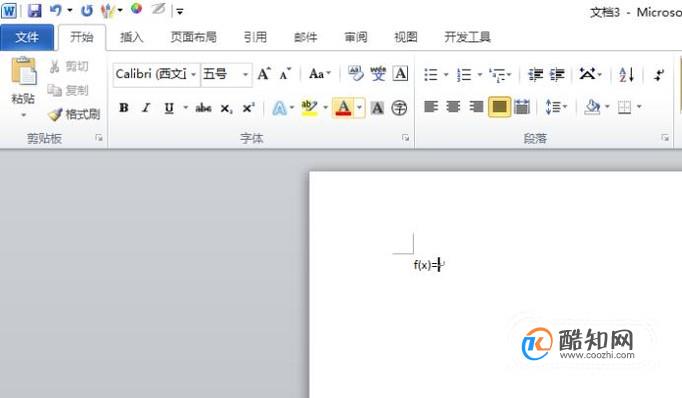682x398 pixels.
Task: Click Decrease Indent icon
Action: pos(535,74)
